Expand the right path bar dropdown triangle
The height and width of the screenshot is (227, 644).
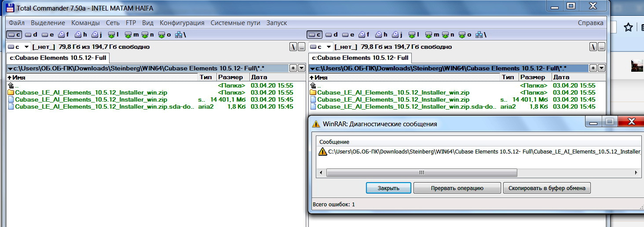(x=311, y=68)
